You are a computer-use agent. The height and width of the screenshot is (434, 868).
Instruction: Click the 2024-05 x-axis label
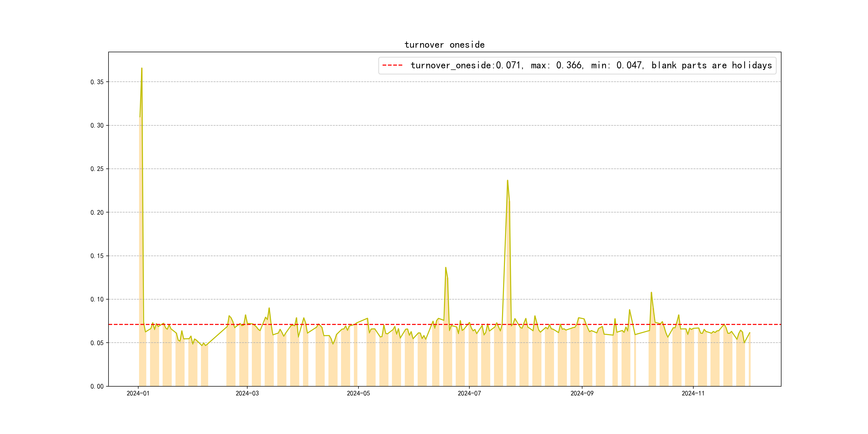tap(358, 393)
